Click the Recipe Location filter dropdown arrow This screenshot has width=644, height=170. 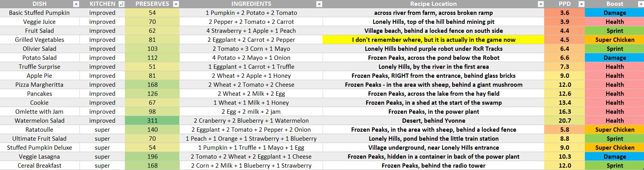pyautogui.click(x=541, y=4)
